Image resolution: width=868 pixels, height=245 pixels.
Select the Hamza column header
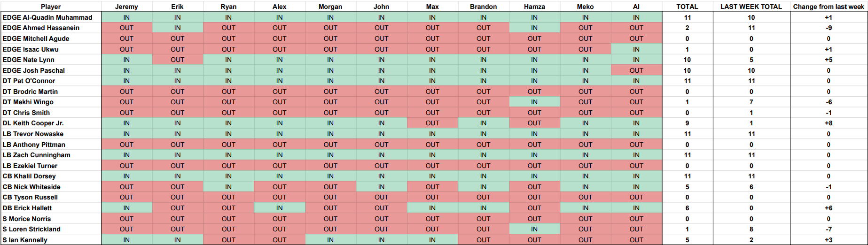click(x=534, y=7)
